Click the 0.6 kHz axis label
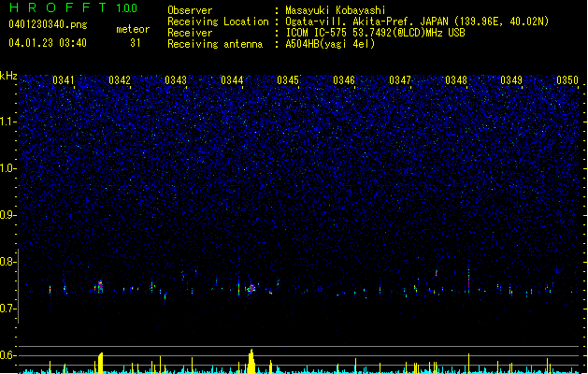The height and width of the screenshot is (374, 588). 8,355
